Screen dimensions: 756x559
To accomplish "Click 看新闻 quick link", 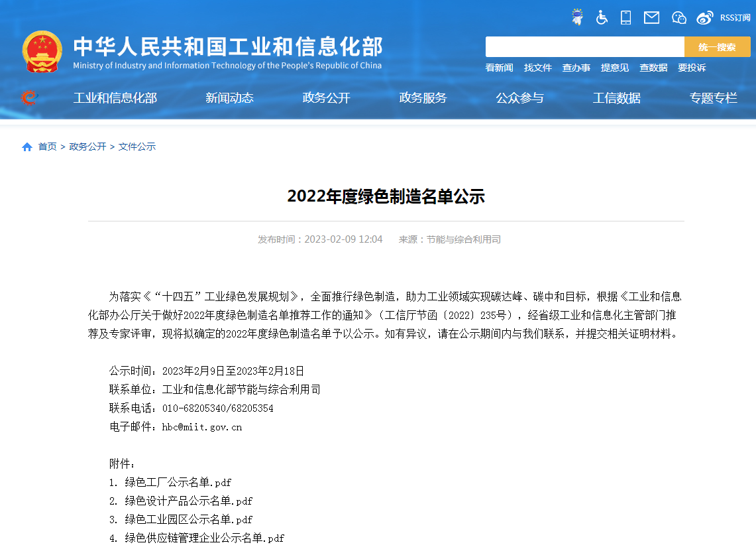I will (499, 68).
